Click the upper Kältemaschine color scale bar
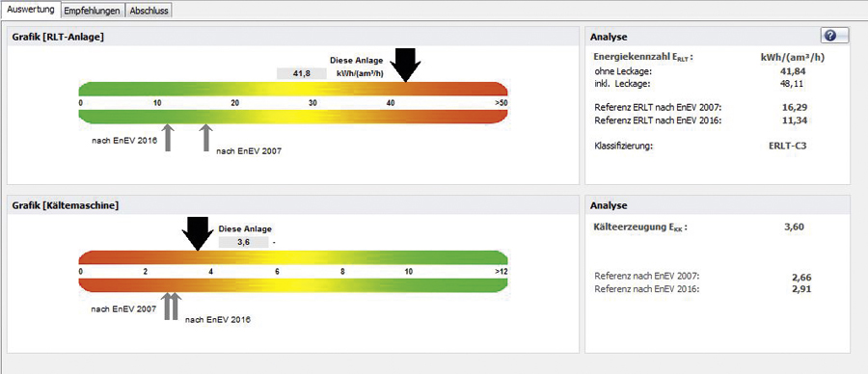Viewport: 868px width, 374px height. click(x=293, y=257)
